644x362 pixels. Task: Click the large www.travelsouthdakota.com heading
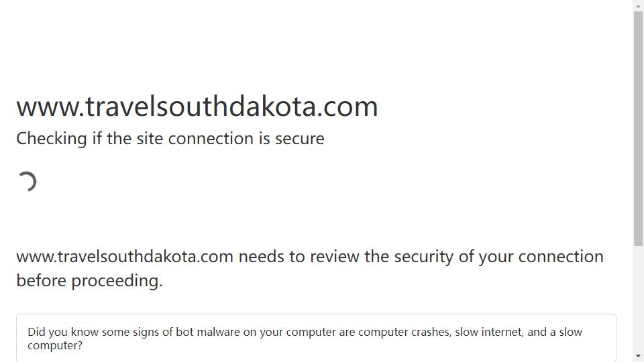[197, 107]
